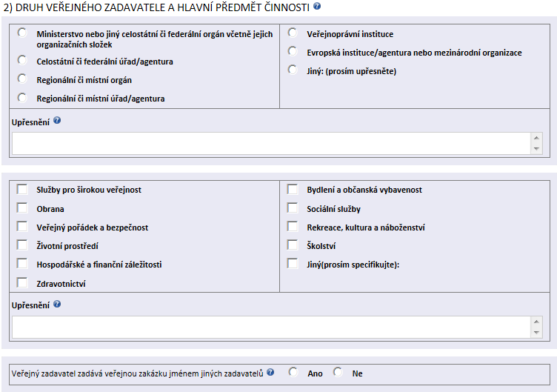This screenshot has height=392, width=557.
Task: Check Služby pro širokou veřejnost box
Action: tap(22, 189)
